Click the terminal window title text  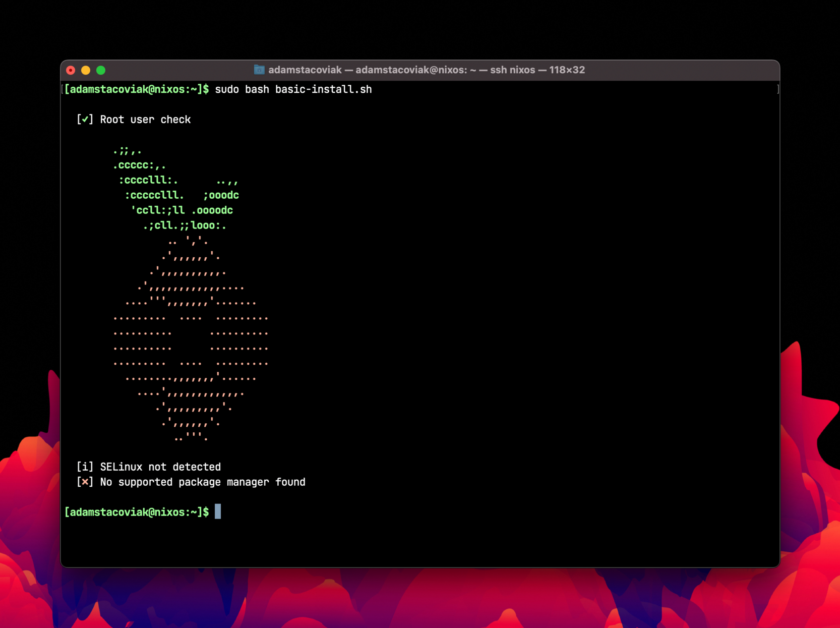(x=427, y=70)
